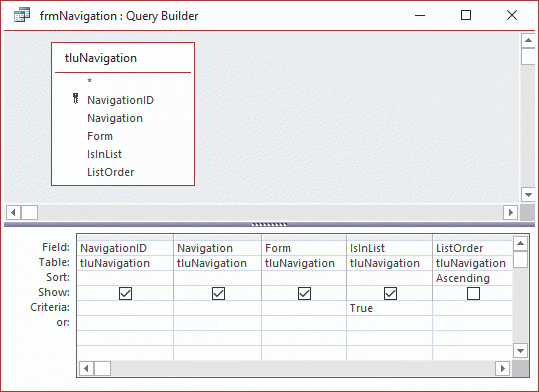This screenshot has height=392, width=539.
Task: Click the True criteria cell for IsInList
Action: pos(389,308)
